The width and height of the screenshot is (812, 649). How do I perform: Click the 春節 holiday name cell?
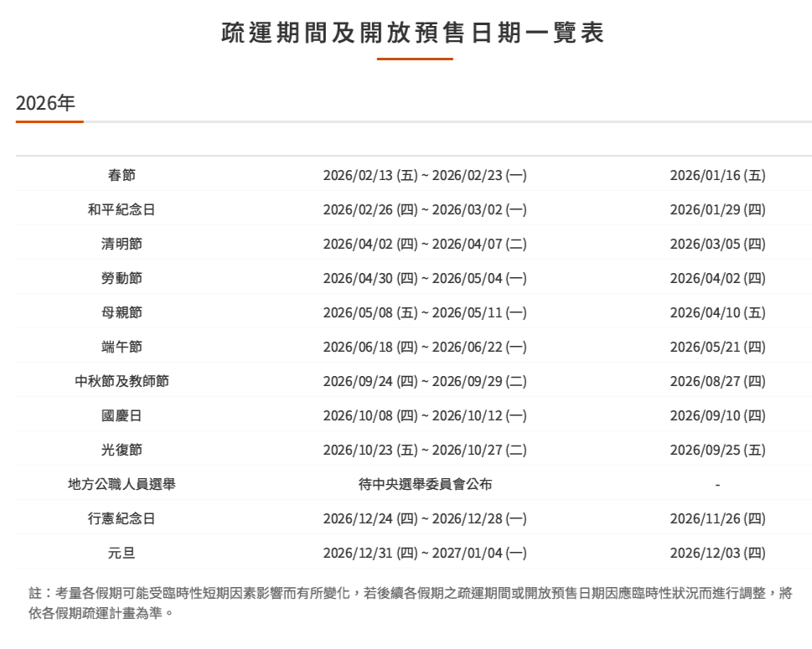(122, 176)
